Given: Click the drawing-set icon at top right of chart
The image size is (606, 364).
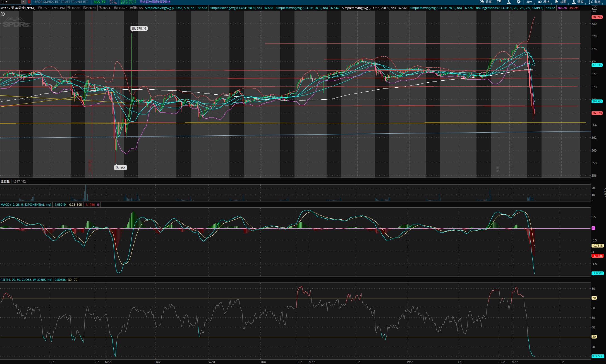Looking at the screenshot, I should 594,8.
